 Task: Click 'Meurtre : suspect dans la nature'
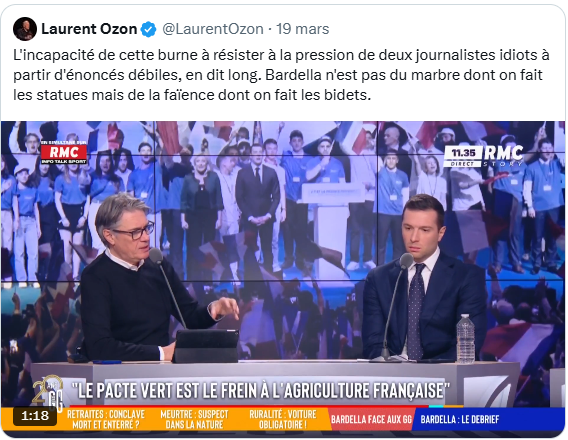pos(194,419)
